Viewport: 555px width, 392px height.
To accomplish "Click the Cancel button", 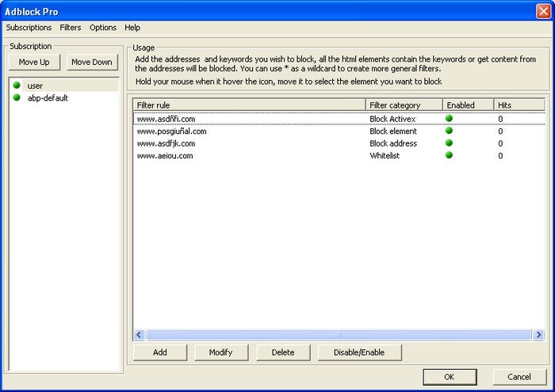I will [x=519, y=377].
